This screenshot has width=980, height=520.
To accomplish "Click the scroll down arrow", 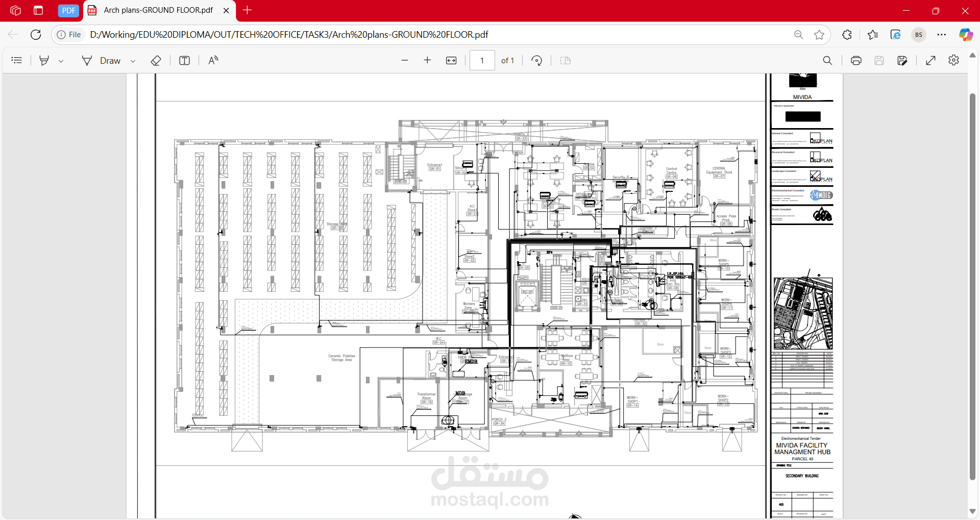I will tap(972, 511).
